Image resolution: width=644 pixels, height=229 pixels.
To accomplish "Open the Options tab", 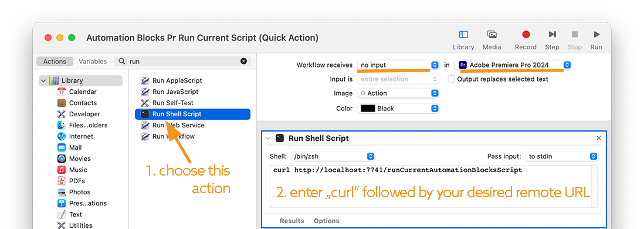I will point(327,221).
